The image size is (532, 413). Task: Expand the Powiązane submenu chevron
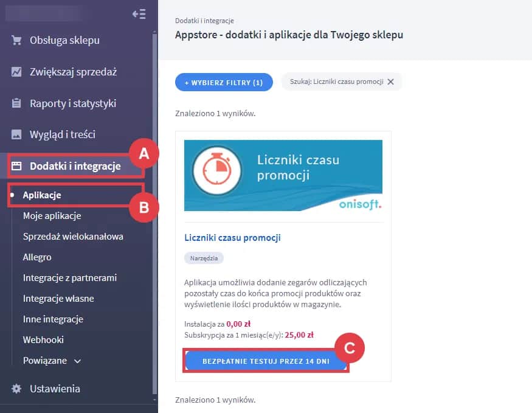[77, 361]
